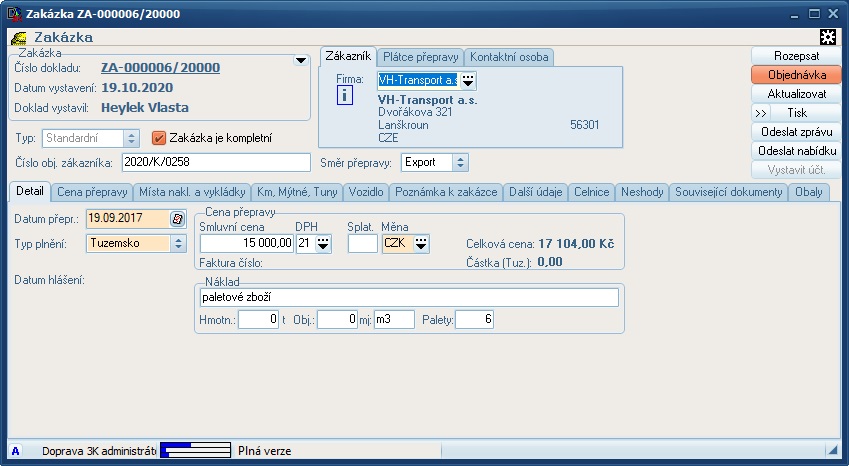
Task: Click the Obj. volume field
Action: (x=337, y=319)
